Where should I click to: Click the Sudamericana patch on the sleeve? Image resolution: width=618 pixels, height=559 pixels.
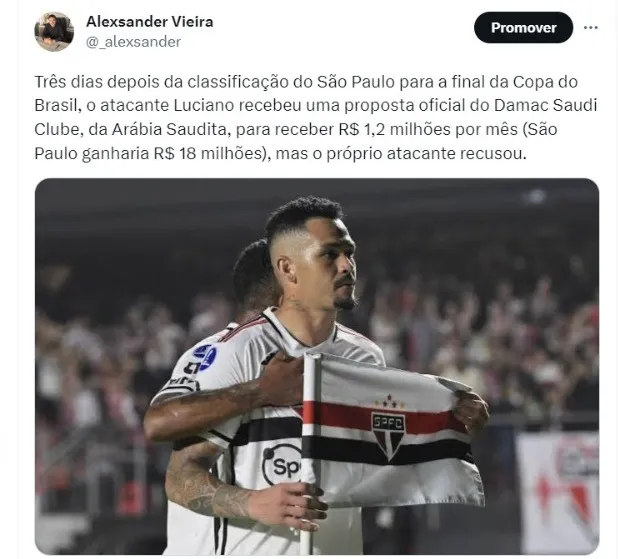point(205,357)
